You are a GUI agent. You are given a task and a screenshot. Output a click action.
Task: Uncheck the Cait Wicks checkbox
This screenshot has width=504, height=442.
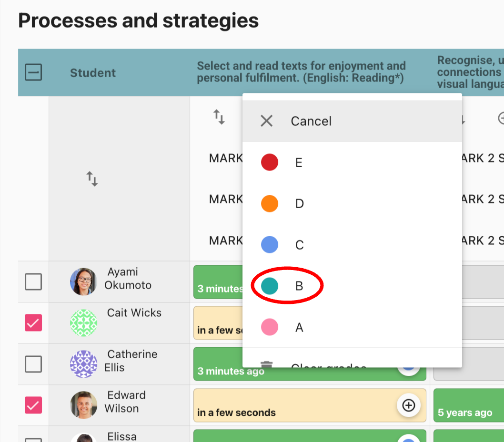point(33,323)
